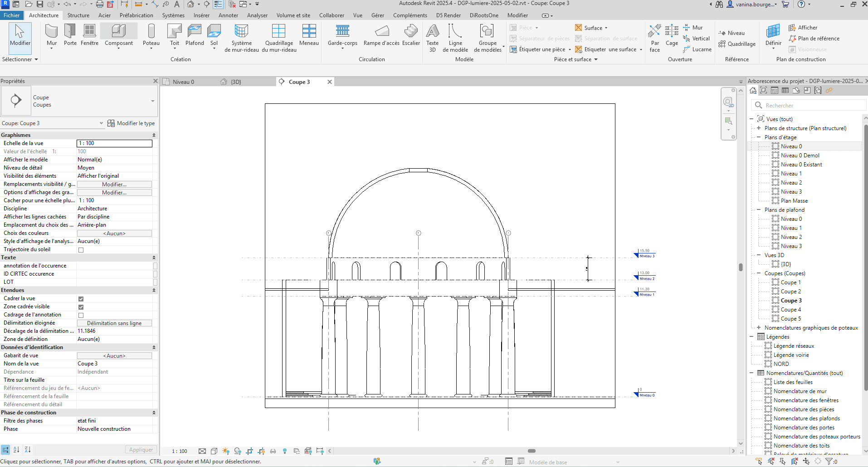This screenshot has width=868, height=467.
Task: Open the Structure ribbon tab
Action: coord(78,15)
